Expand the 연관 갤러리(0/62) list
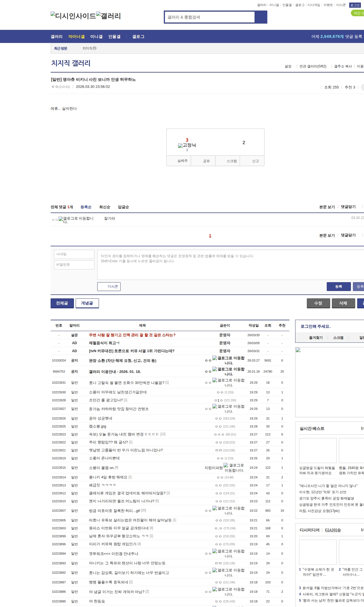The image size is (364, 607). [313, 66]
